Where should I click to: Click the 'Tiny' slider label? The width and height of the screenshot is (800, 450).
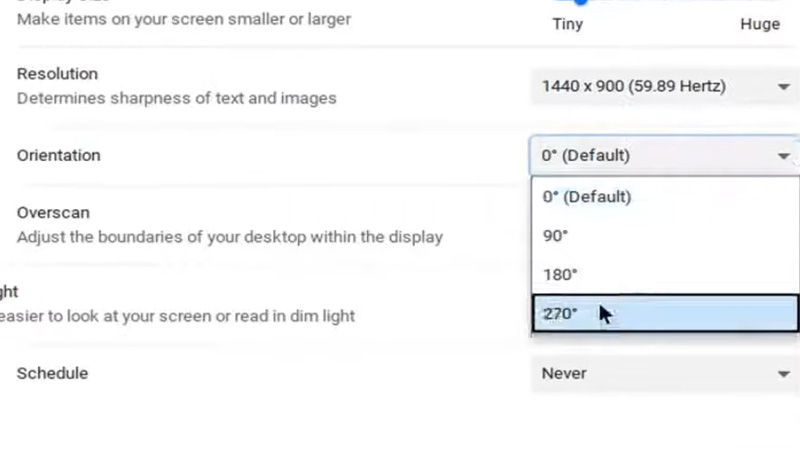coord(567,24)
